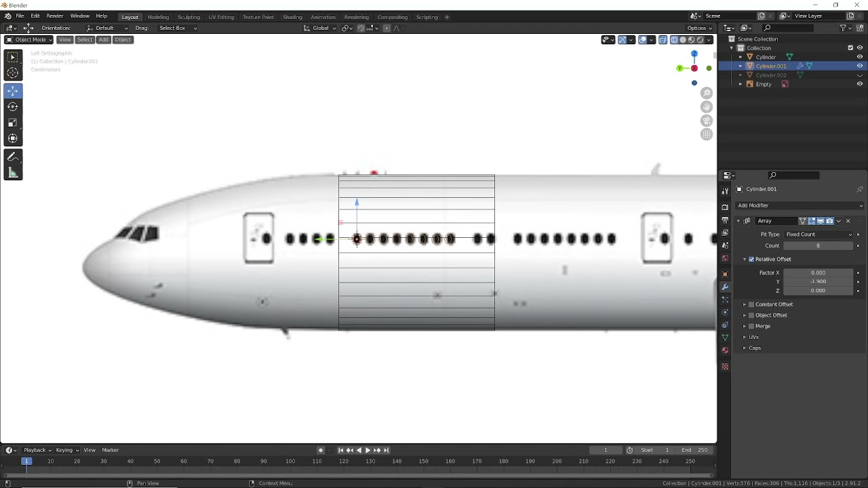Remove the Array modifier with X
Screen dimensions: 868x488
point(848,221)
